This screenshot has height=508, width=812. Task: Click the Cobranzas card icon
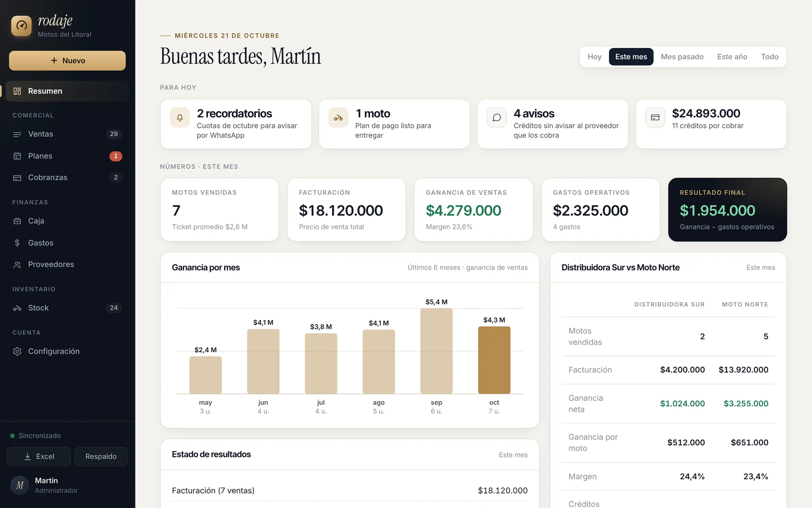click(x=17, y=178)
